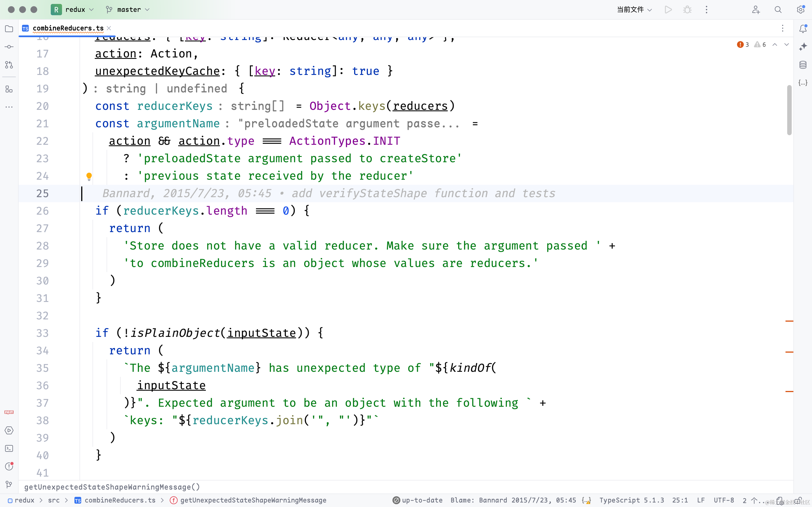Click the git branch status bar icon
The width and height of the screenshot is (812, 507).
click(108, 9)
